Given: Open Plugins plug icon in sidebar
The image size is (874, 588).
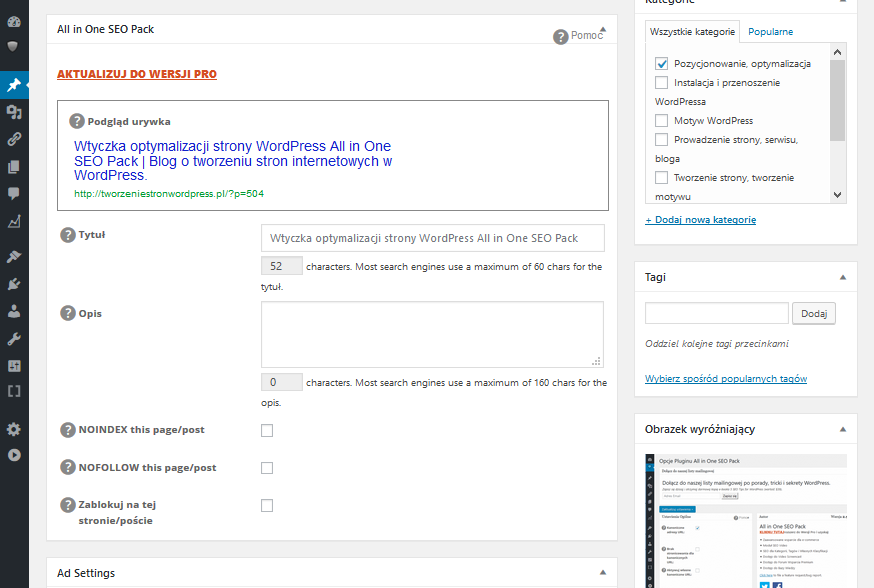Looking at the screenshot, I should (14, 284).
